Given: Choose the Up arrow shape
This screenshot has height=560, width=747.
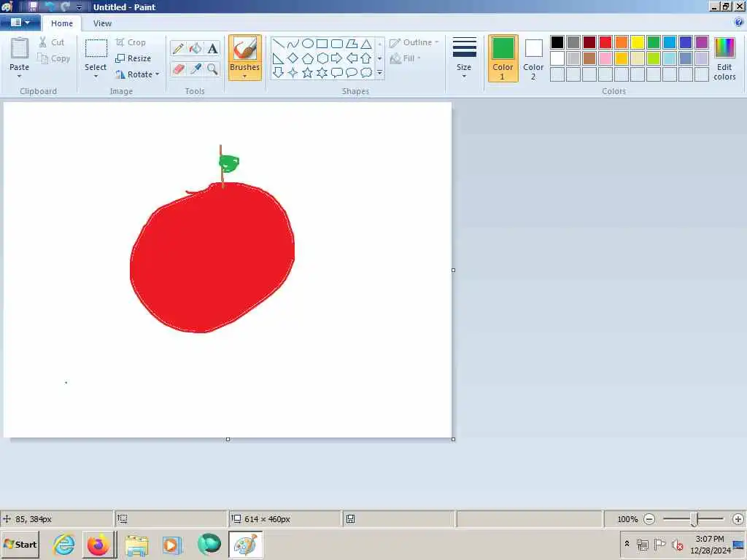Looking at the screenshot, I should pos(366,58).
